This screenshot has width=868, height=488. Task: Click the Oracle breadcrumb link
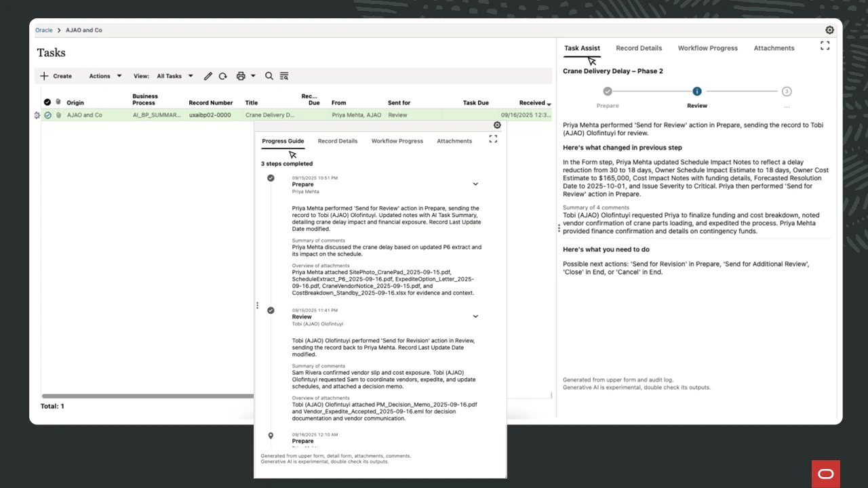tap(43, 30)
